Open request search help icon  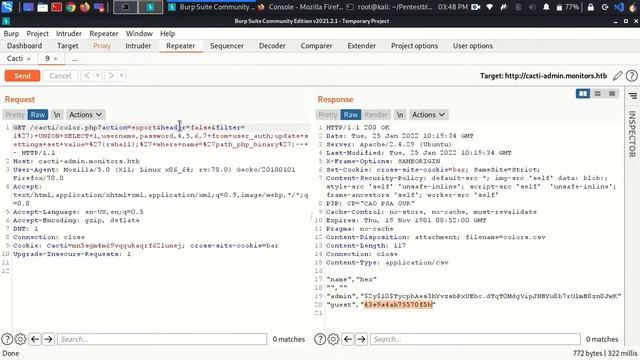click(x=7, y=339)
